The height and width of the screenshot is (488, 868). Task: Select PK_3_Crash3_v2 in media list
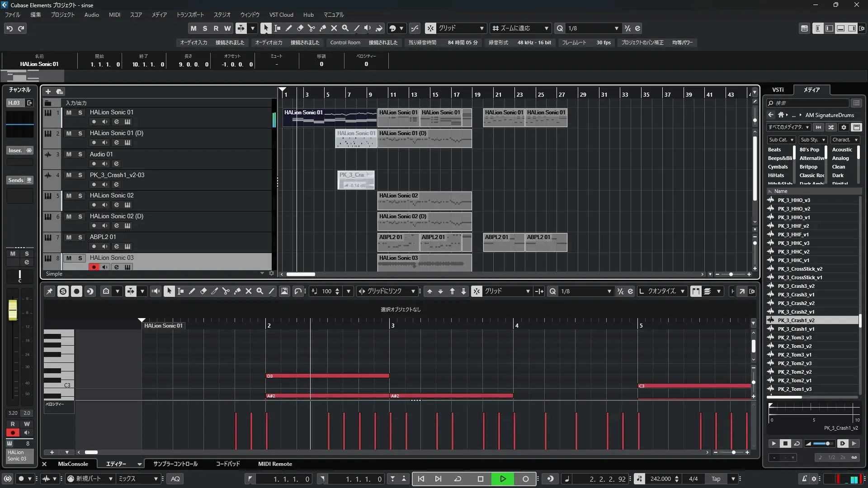796,286
